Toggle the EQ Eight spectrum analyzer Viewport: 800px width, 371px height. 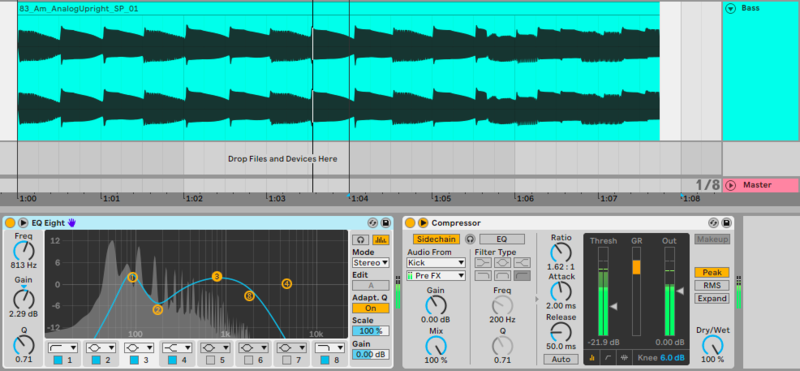(x=380, y=239)
